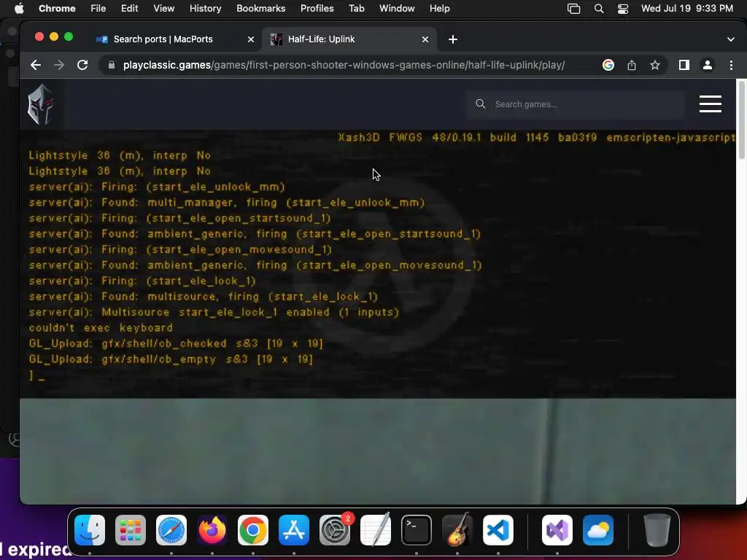Open Launchpad from the Dock
The width and height of the screenshot is (747, 560).
click(131, 530)
